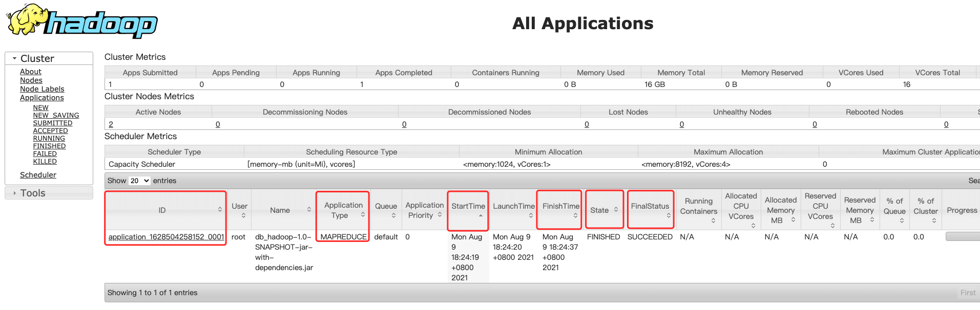Sort table by StartTime column

(468, 210)
